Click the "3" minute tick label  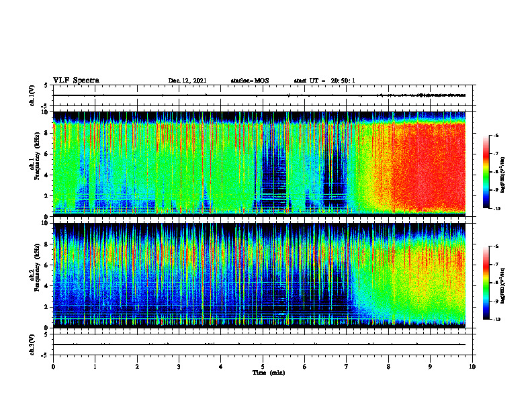pos(179,367)
